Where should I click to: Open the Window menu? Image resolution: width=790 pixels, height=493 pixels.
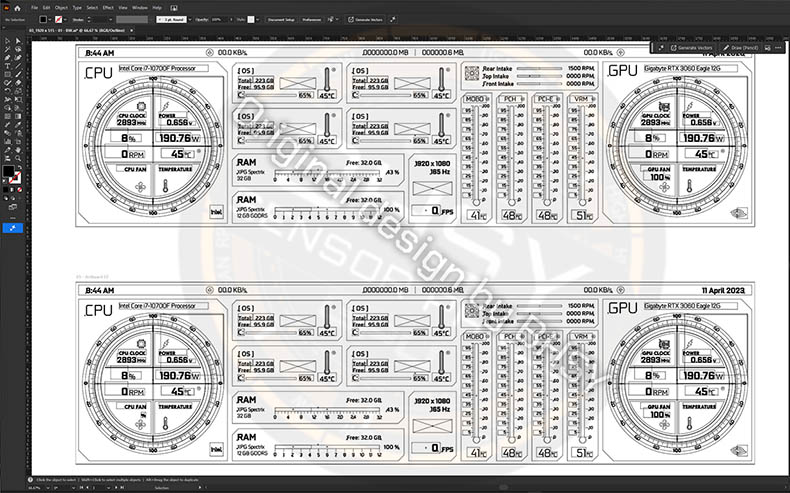pyautogui.click(x=140, y=8)
